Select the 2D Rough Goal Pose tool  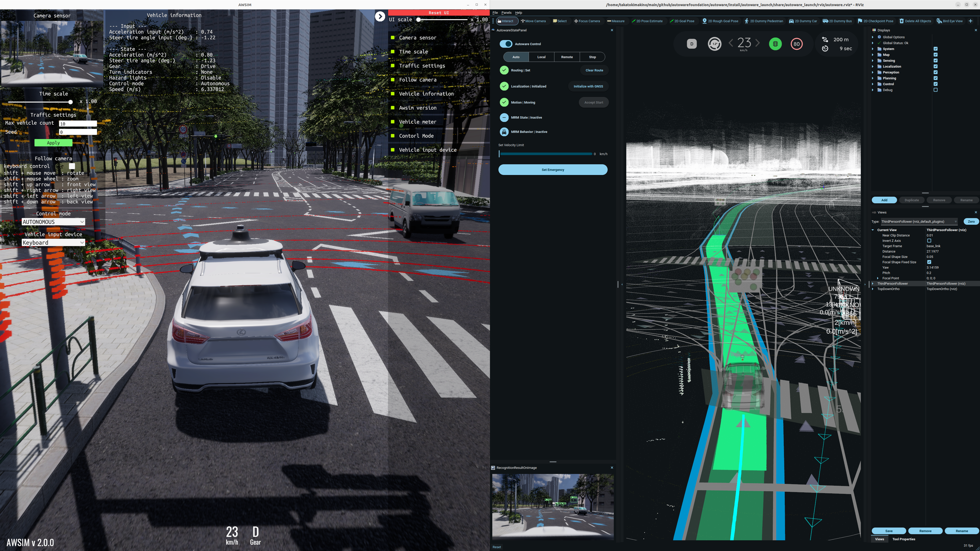720,21
